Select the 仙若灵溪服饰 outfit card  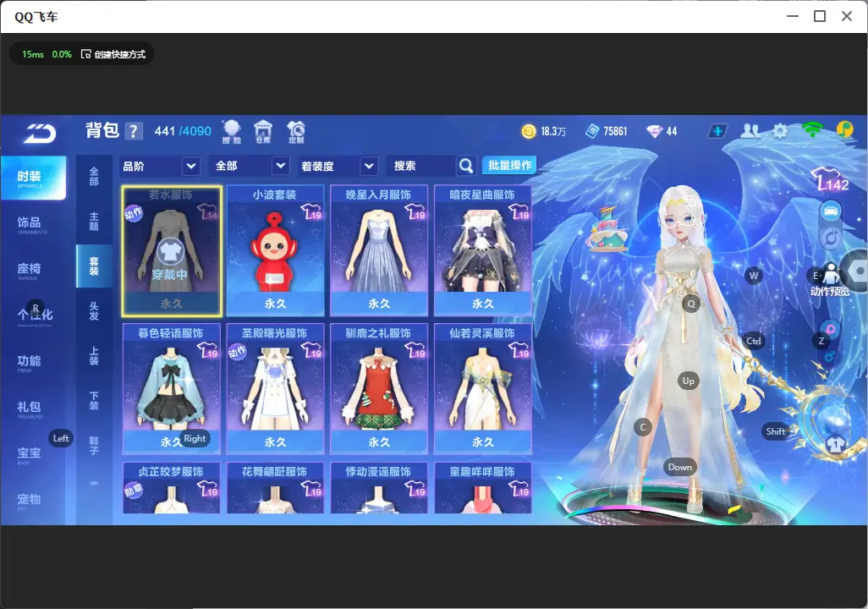pos(483,389)
